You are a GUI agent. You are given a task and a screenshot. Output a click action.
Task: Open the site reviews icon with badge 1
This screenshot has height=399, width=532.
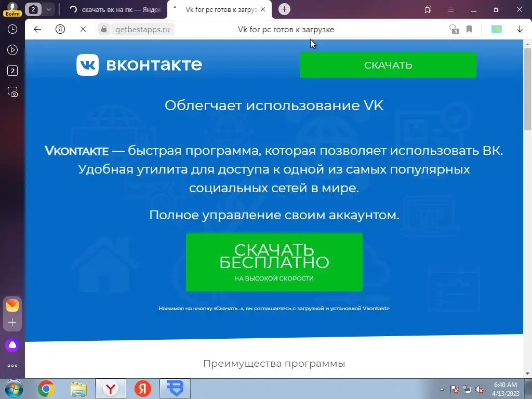pos(454,30)
